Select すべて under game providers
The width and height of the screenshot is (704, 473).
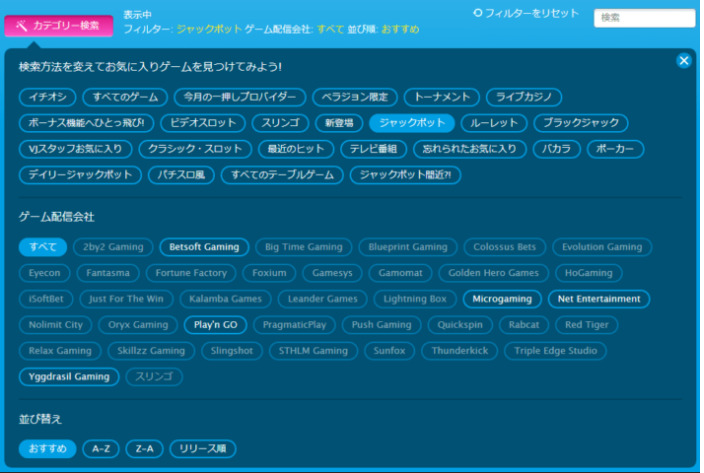pos(43,247)
